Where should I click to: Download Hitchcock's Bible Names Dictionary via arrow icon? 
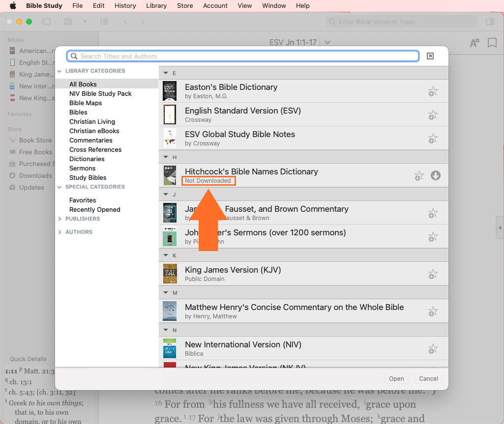click(x=435, y=175)
